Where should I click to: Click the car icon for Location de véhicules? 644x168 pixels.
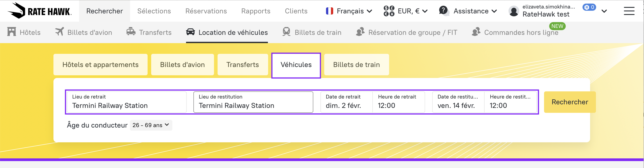[x=191, y=32]
